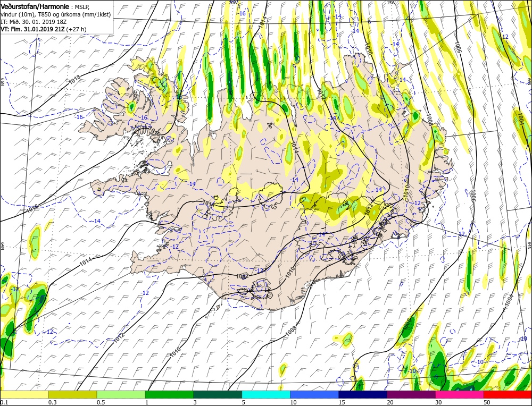The image size is (532, 406).
Task: Select the '3' legend scale value
Action: 195,402
